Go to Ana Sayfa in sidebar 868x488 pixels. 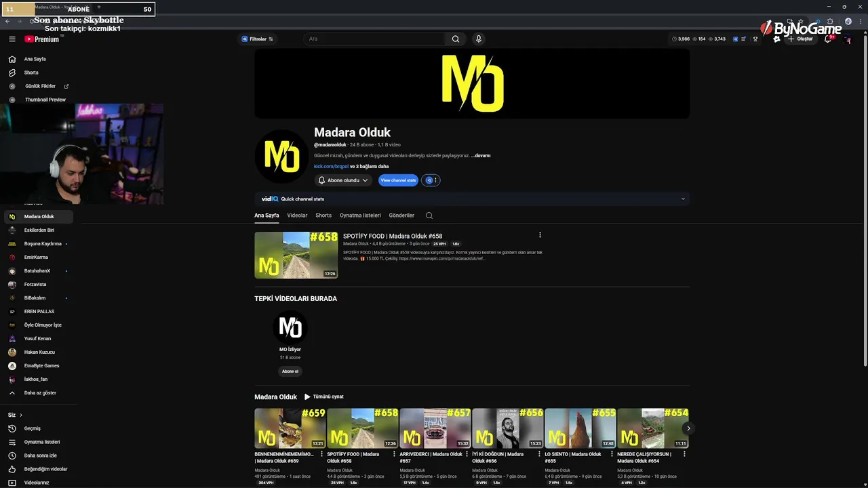point(38,59)
